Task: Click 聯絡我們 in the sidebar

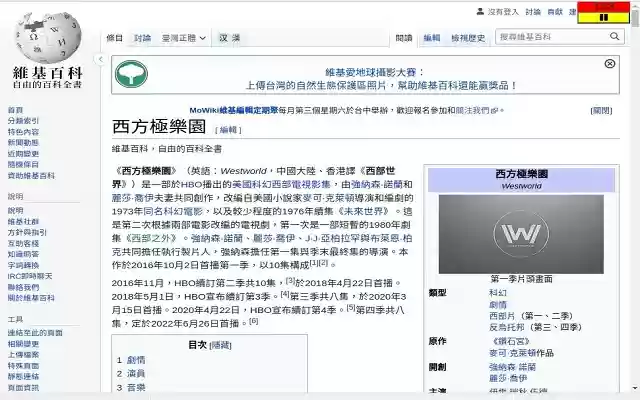Action: pyautogui.click(x=23, y=287)
